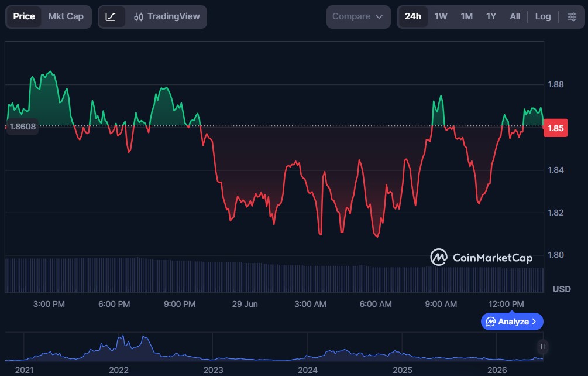Select the Mkt Cap tab

coord(66,17)
